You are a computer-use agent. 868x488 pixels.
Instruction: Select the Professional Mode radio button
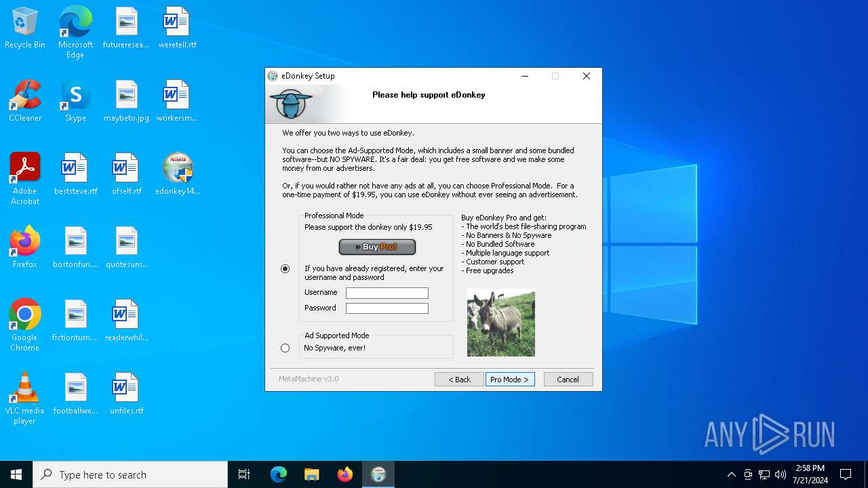[x=285, y=269]
